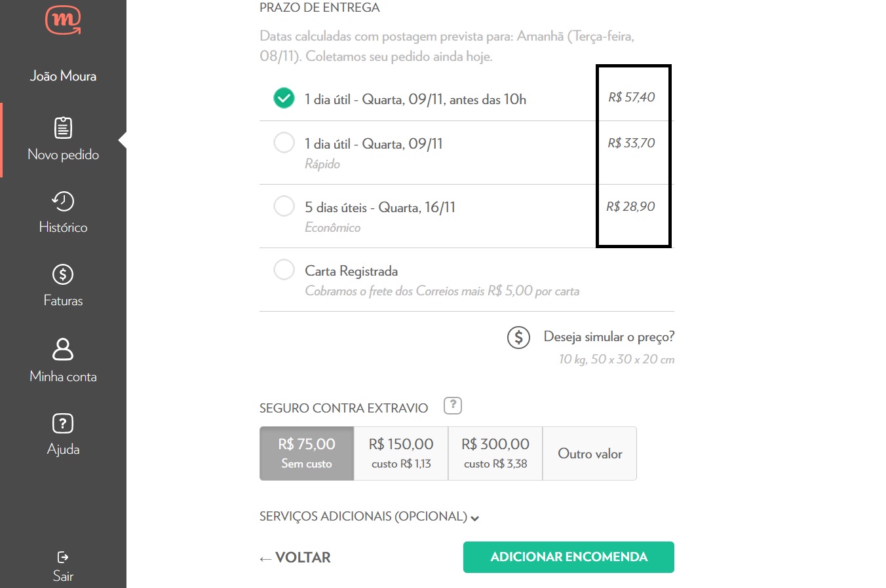
Task: Open the Ajuda question mark icon
Action: 63,423
